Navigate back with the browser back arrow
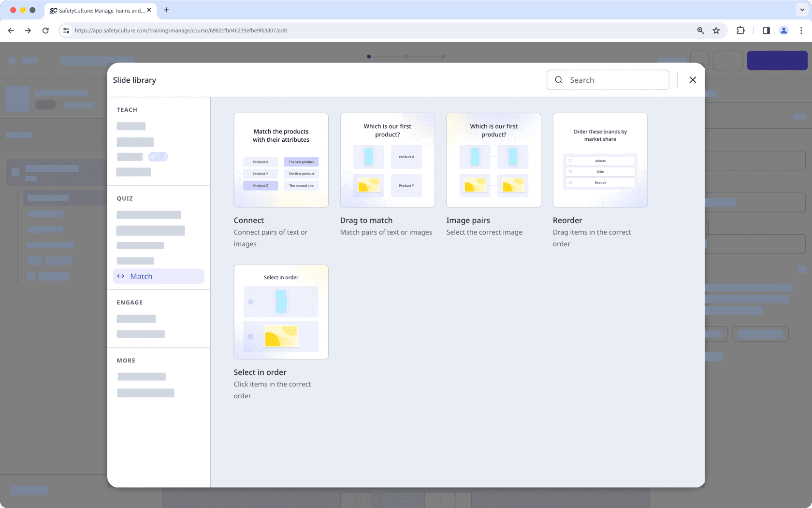Screen dimensions: 812x508 (x=11, y=30)
